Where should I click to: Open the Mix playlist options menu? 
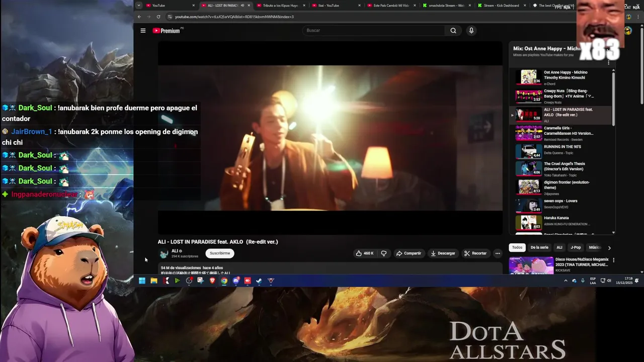(608, 63)
